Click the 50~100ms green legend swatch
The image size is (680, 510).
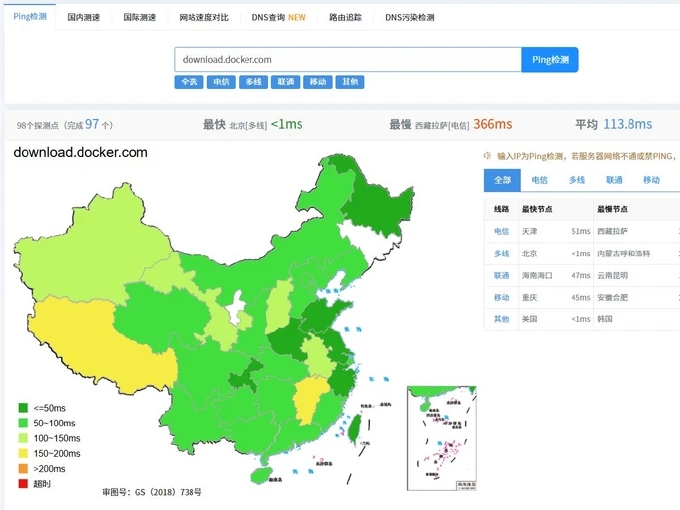coord(23,423)
